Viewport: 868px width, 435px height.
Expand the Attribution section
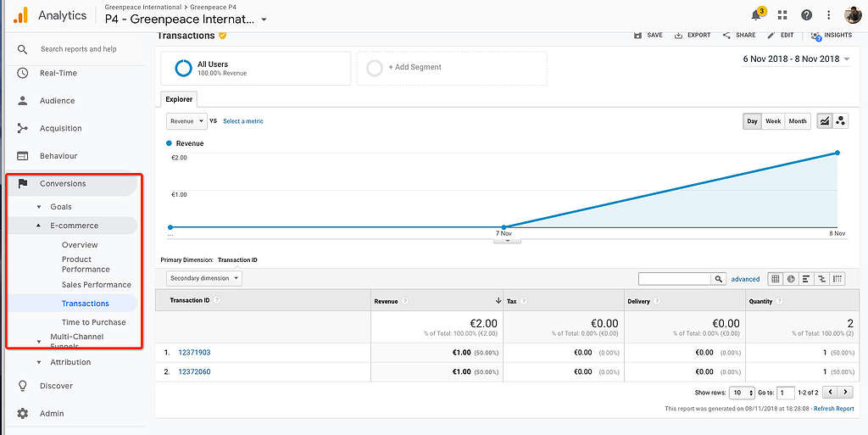tap(39, 363)
